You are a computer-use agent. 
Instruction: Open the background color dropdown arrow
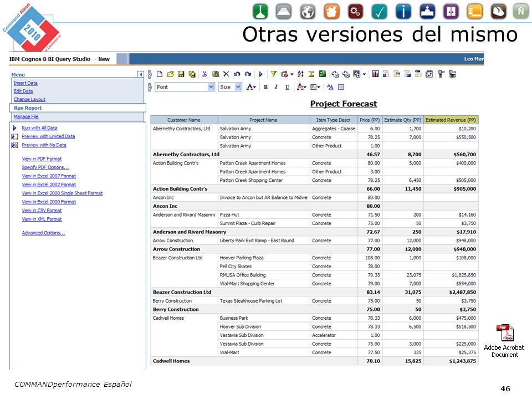305,88
